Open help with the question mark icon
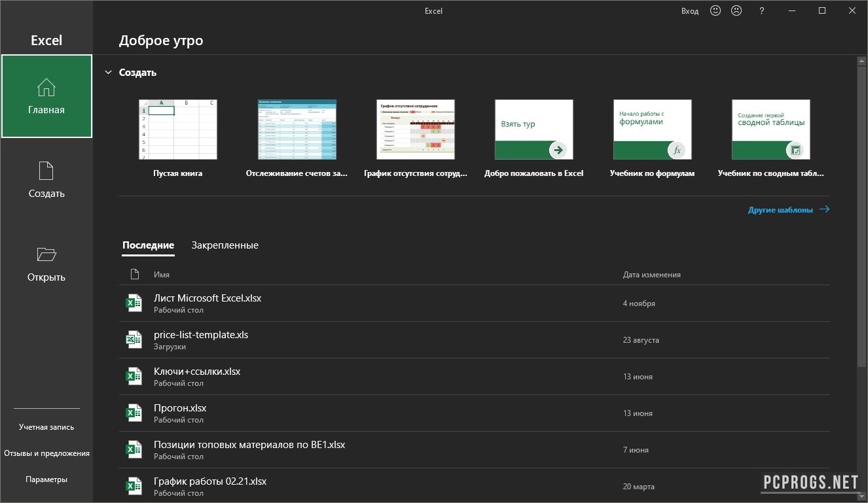 [x=762, y=10]
